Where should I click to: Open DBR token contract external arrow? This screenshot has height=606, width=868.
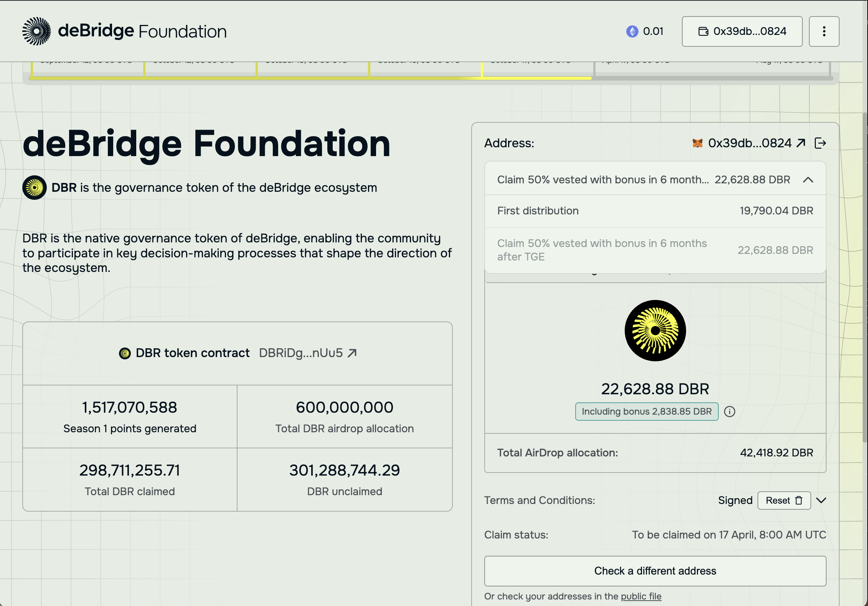coord(352,353)
